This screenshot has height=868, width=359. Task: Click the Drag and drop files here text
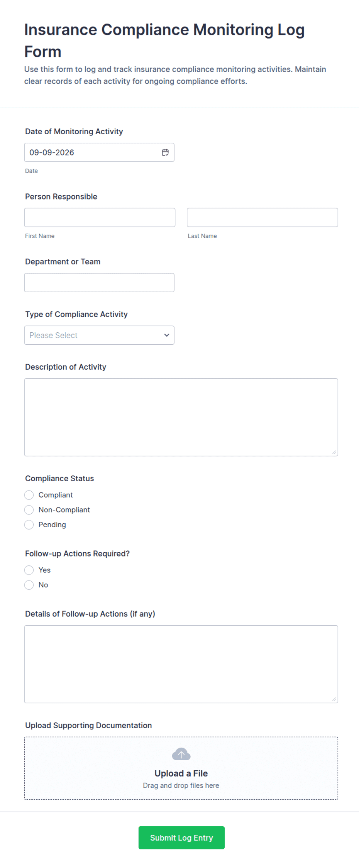[x=181, y=785]
